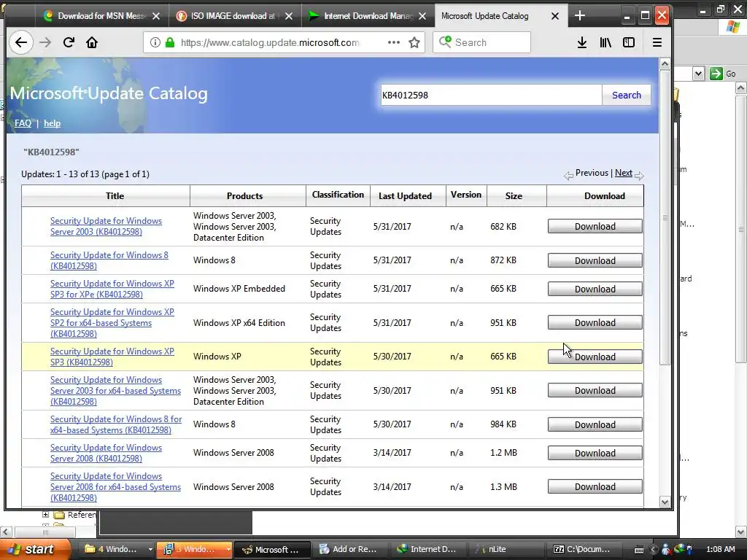Viewport: 747px width, 560px height.
Task: Open a new tab with plus icon
Action: click(x=580, y=16)
